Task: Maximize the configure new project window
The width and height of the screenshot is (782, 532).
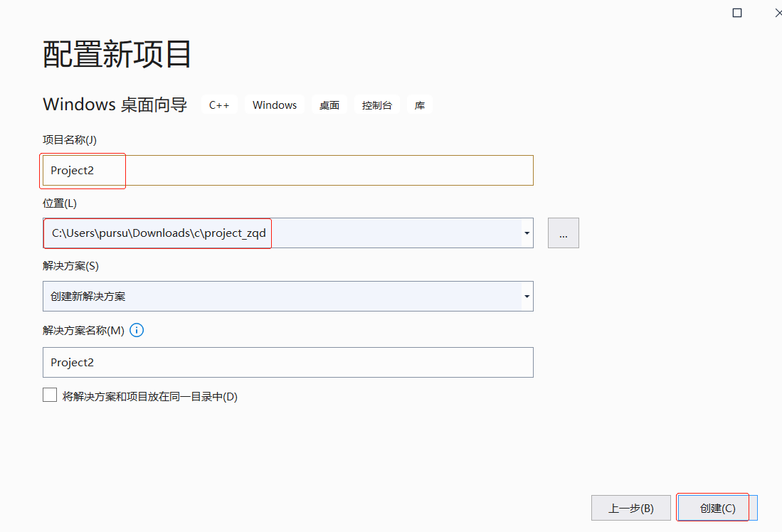Action: (x=737, y=13)
